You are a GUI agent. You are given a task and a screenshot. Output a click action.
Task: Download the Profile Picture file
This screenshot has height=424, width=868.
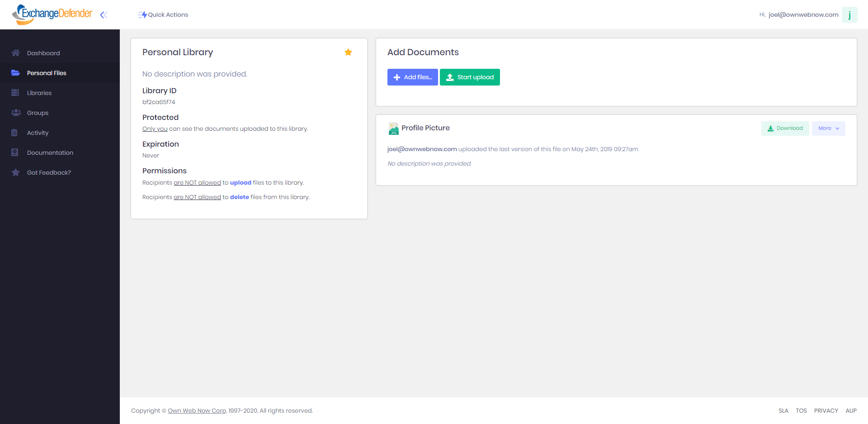(785, 129)
